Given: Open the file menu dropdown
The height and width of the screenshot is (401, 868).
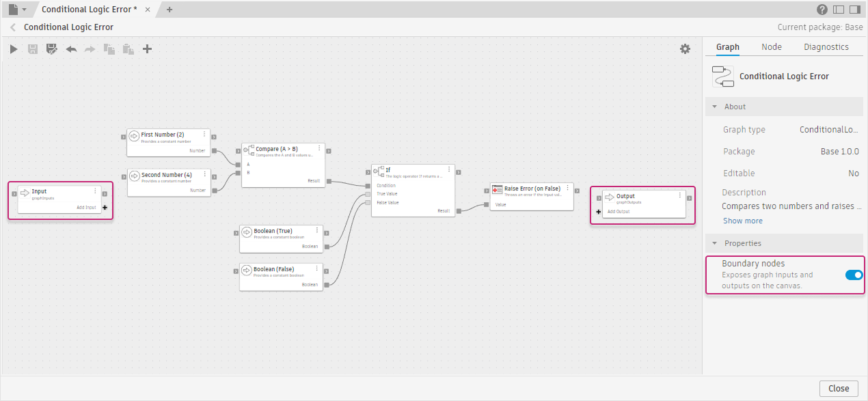Looking at the screenshot, I should point(17,10).
